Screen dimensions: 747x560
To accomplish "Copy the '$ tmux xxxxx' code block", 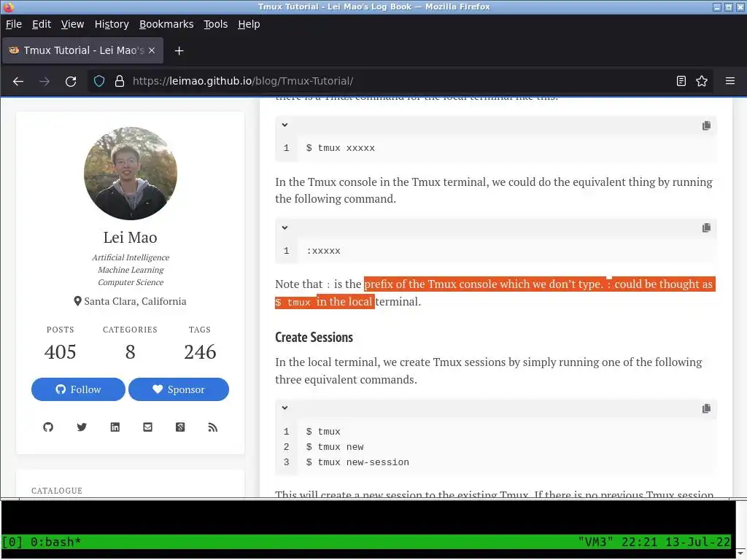I will (706, 125).
